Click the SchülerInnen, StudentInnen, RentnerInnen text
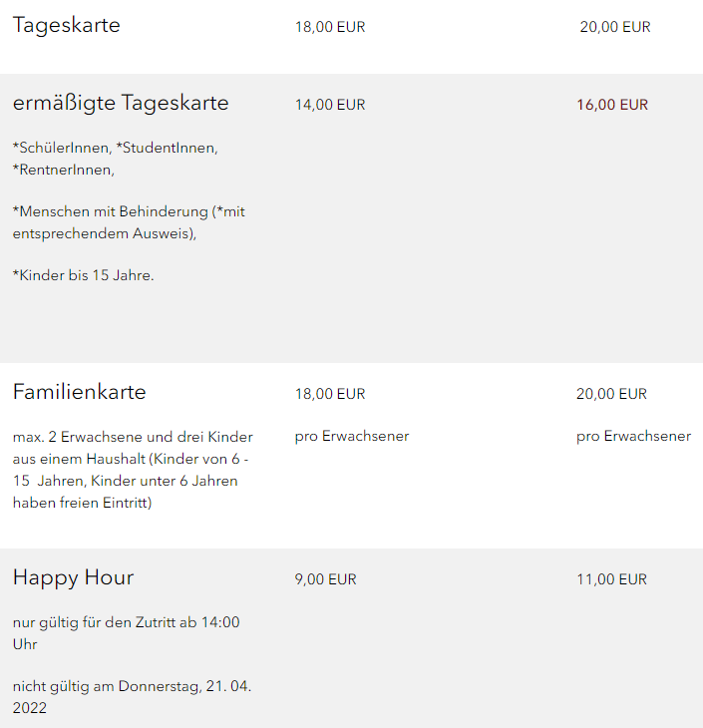Screen dimensions: 703x728 pos(115,159)
